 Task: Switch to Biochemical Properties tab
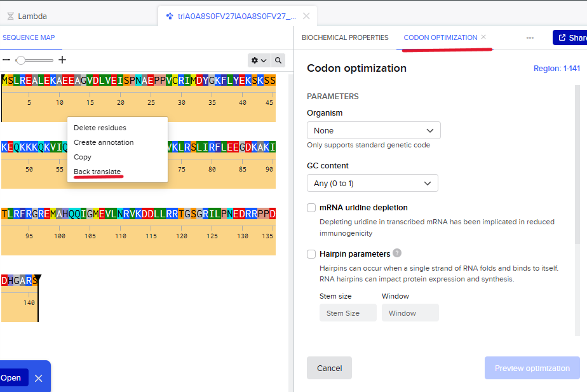[345, 37]
